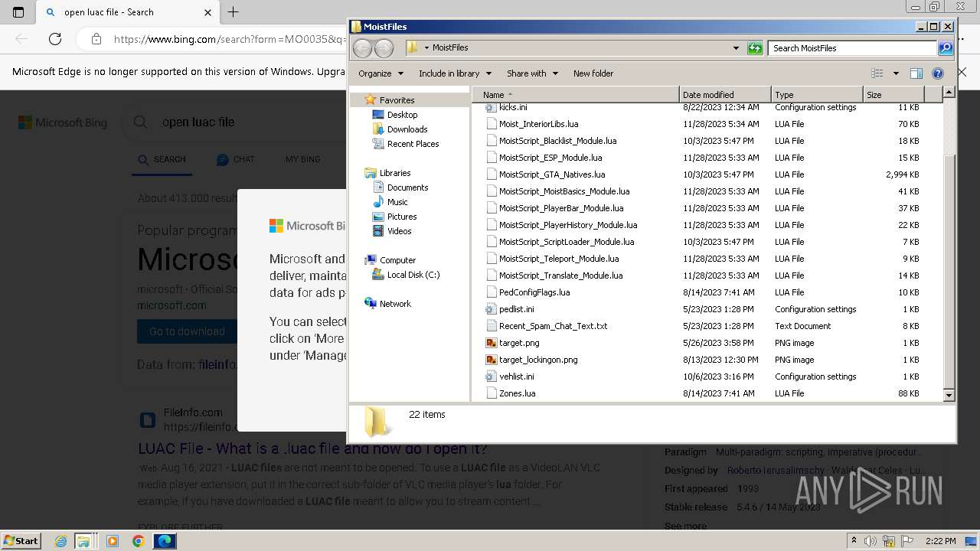Image resolution: width=980 pixels, height=551 pixels.
Task: Click the Forward navigation button in Explorer
Action: [384, 47]
